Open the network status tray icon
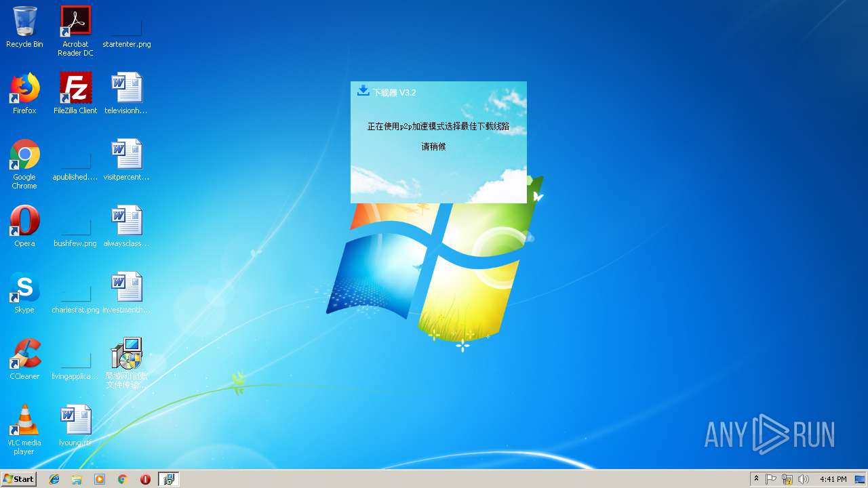The width and height of the screenshot is (868, 488). click(787, 479)
